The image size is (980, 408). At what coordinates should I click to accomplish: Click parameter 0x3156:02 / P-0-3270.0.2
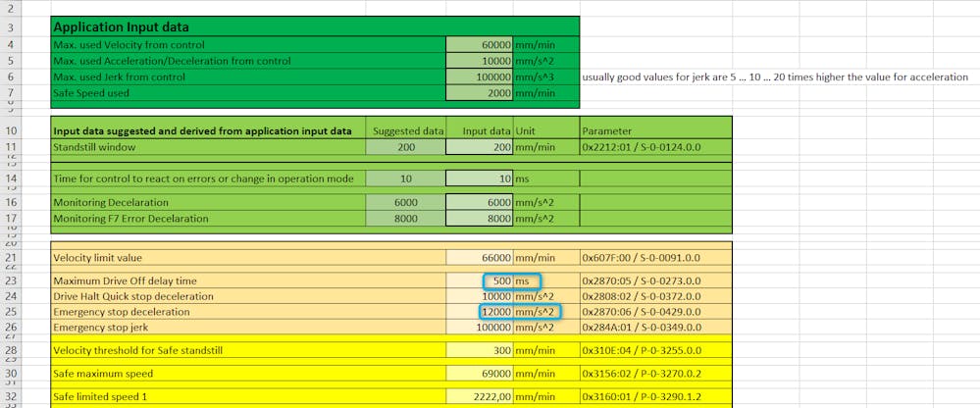[642, 374]
